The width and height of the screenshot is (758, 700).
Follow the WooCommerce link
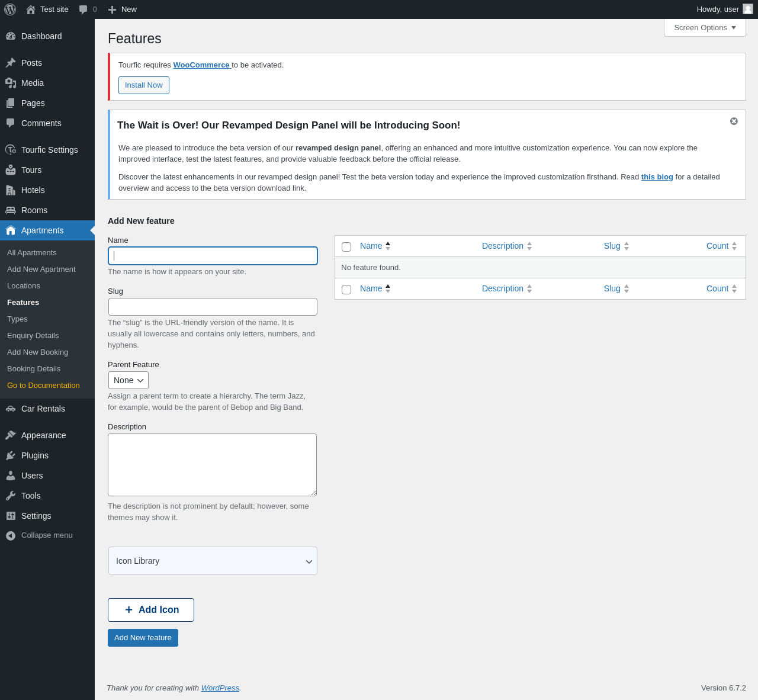click(x=201, y=65)
